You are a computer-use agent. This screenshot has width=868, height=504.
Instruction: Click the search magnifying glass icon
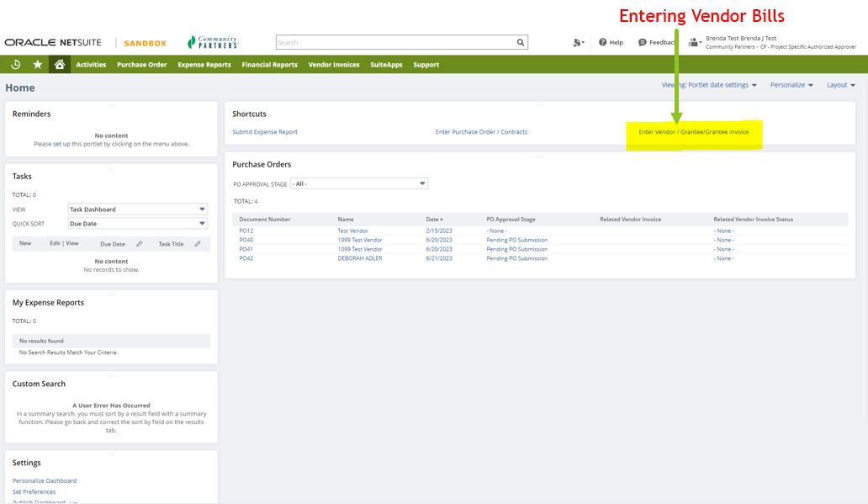[x=520, y=42]
